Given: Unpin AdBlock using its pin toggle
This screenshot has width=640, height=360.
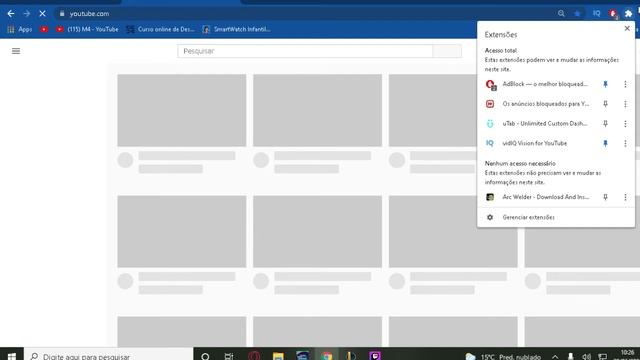Looking at the screenshot, I should point(605,84).
